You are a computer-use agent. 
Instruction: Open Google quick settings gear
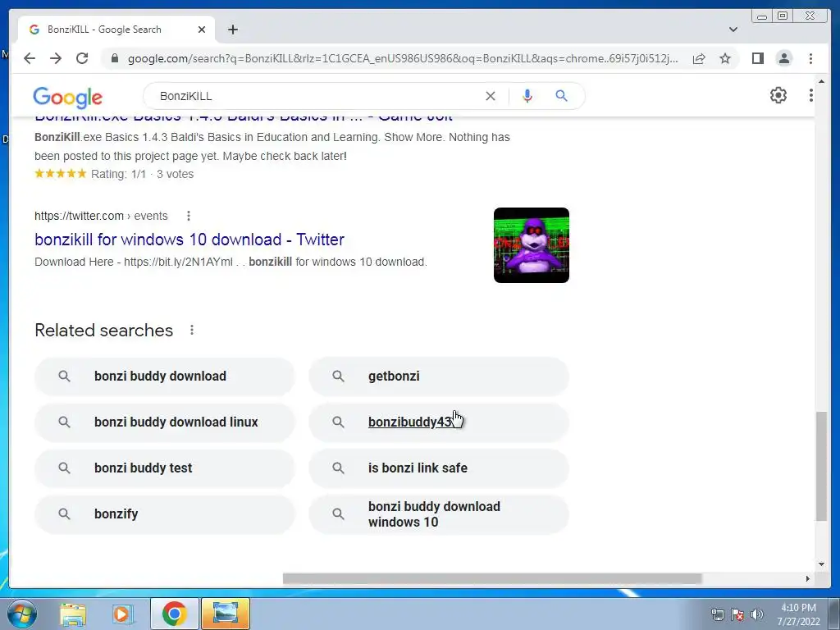pos(778,95)
